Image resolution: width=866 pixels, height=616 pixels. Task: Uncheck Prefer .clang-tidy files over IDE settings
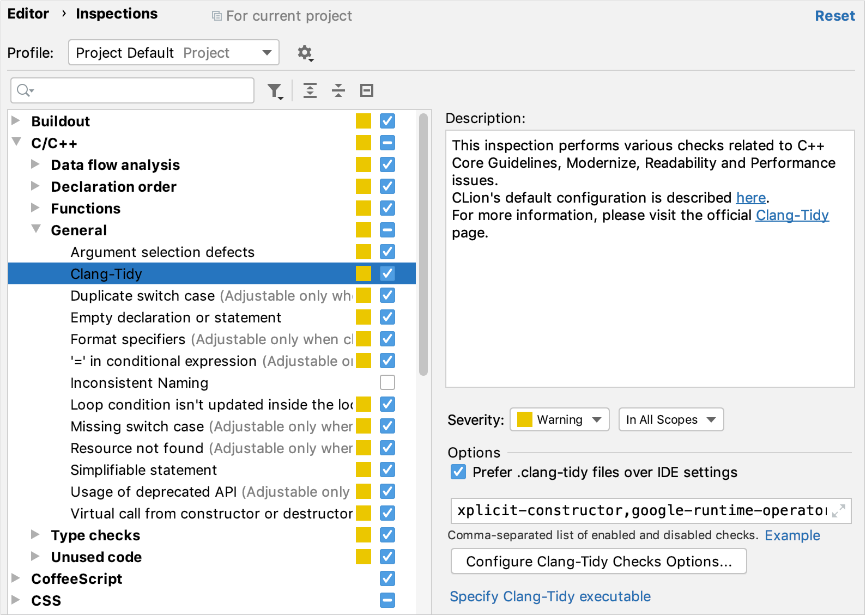click(x=458, y=472)
